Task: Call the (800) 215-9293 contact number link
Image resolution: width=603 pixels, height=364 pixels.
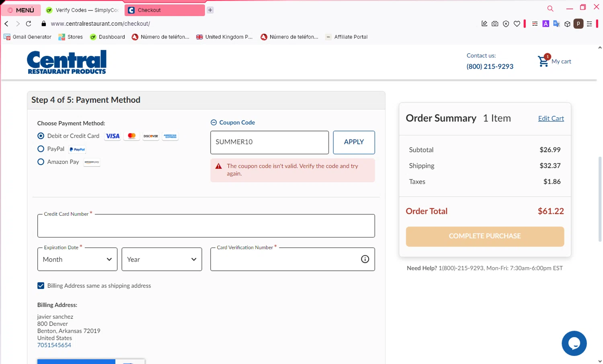Action: tap(490, 67)
